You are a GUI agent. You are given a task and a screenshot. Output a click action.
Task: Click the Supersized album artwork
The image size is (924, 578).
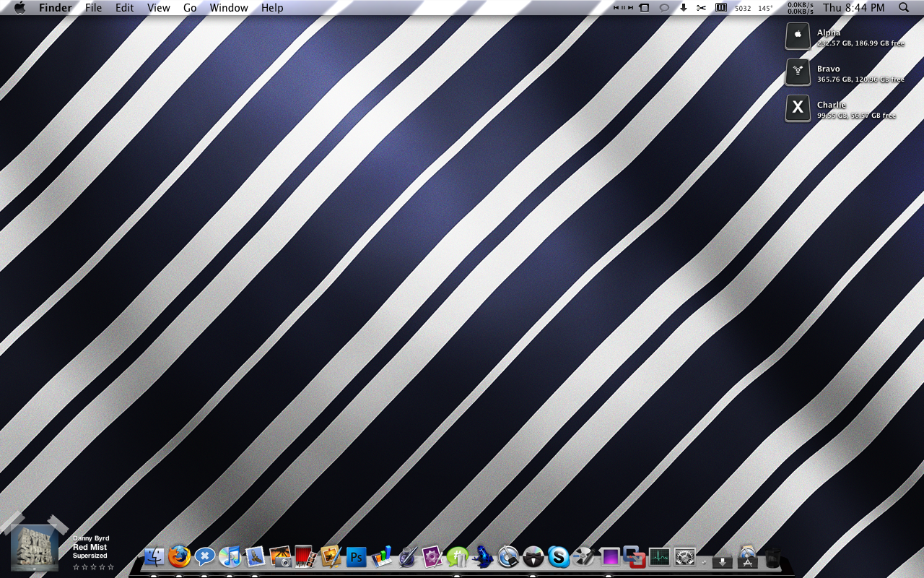click(35, 548)
